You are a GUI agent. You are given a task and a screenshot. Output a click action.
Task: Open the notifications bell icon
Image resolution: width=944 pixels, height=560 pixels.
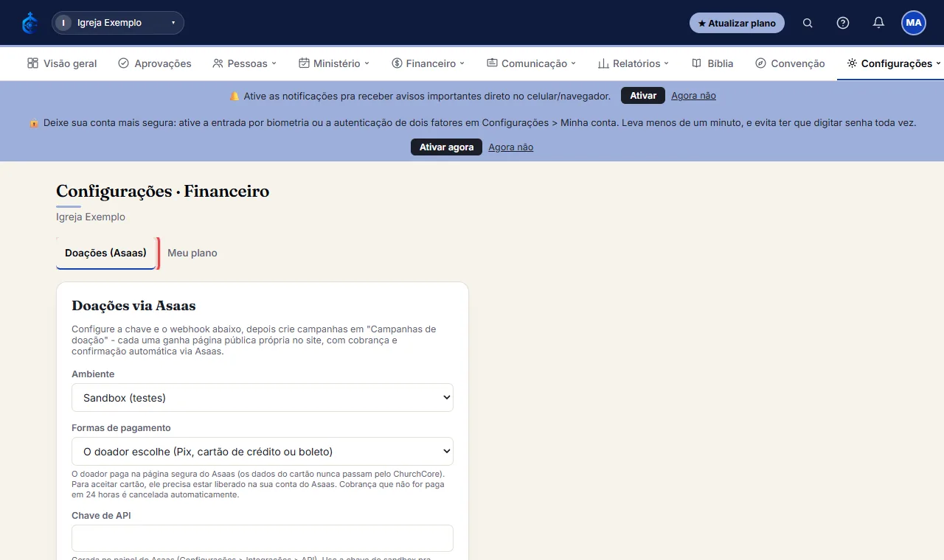(878, 23)
